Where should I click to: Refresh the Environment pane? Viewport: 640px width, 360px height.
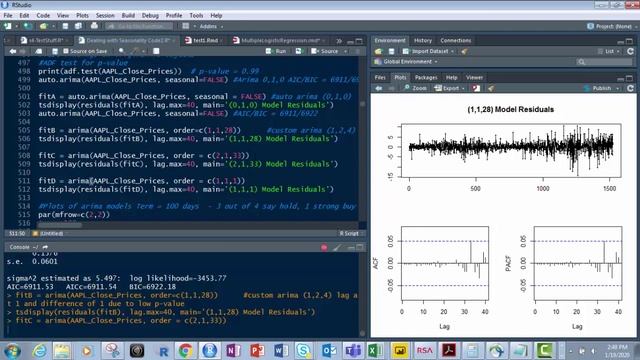pos(630,51)
